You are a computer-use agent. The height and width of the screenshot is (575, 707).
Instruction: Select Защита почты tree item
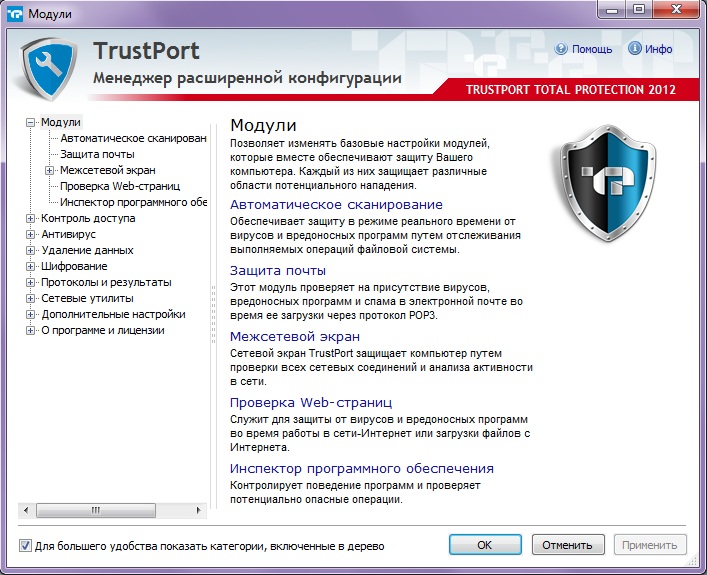click(x=97, y=154)
